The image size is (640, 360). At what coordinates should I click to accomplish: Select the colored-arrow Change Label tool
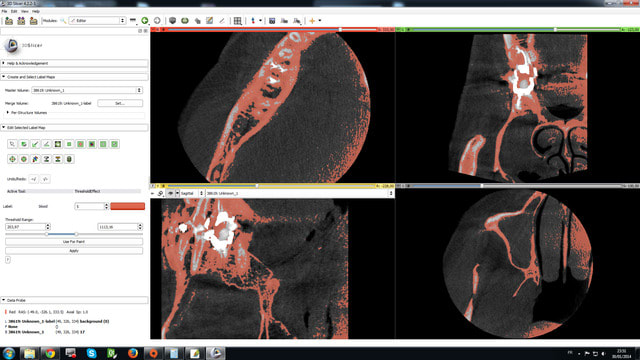click(35, 159)
